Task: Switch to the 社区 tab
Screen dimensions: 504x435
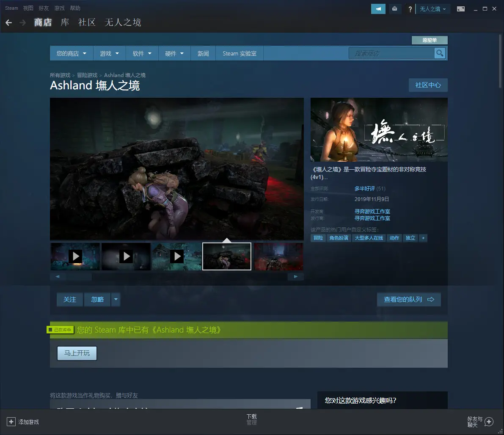Action: (87, 22)
